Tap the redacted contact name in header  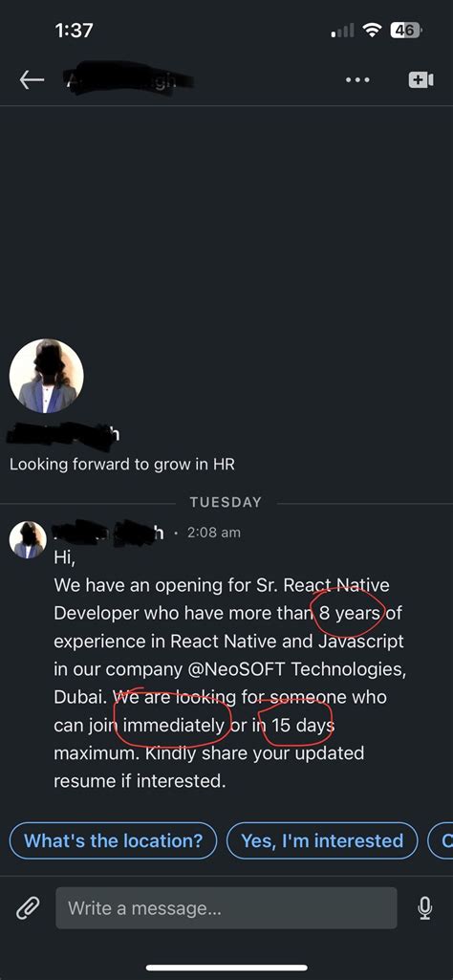128,80
